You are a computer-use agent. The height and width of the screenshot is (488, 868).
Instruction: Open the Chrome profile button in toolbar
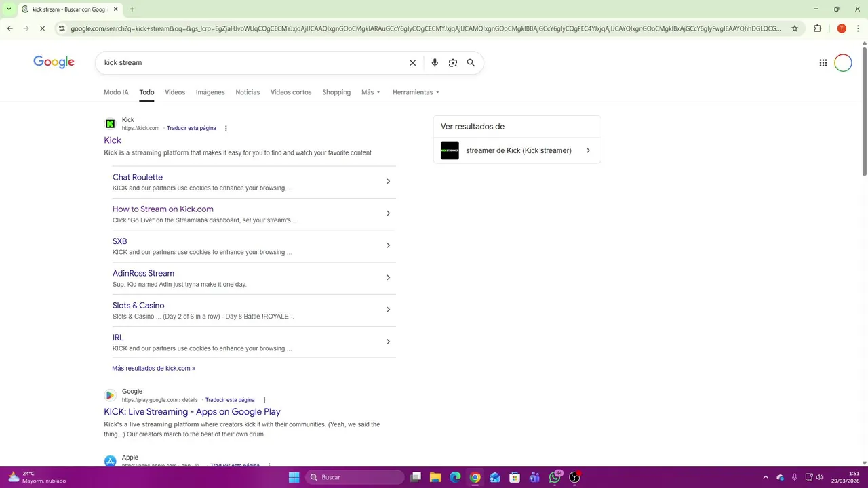click(842, 28)
